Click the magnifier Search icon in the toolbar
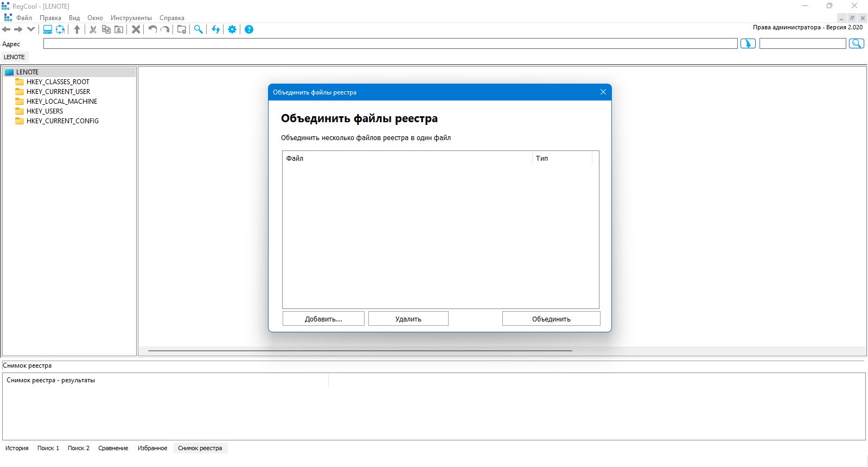868x467 pixels. (199, 29)
